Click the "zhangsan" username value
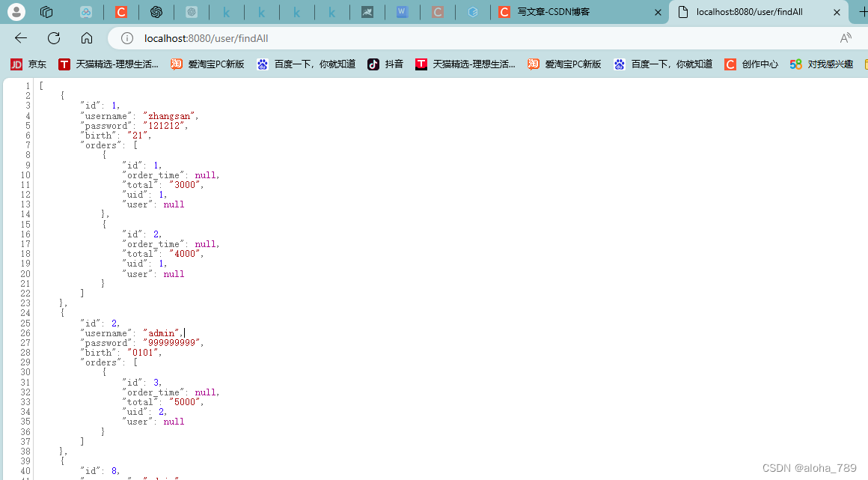 point(169,116)
